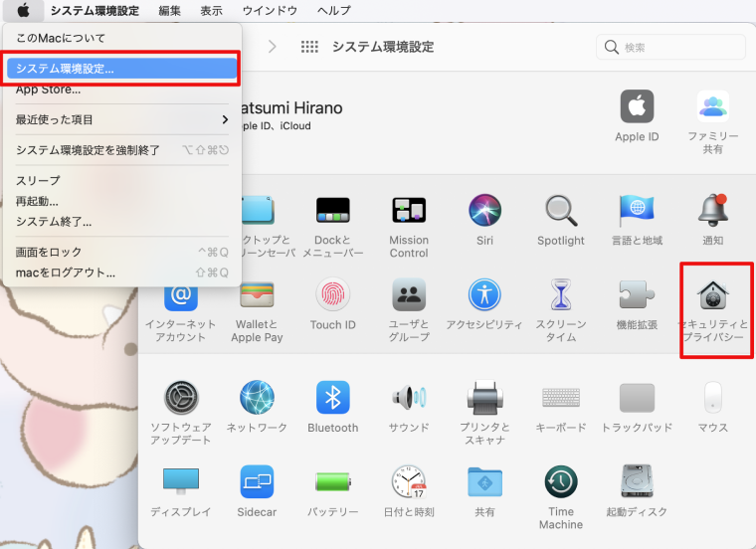The image size is (756, 549).
Task: Open 通知 notifications pane
Action: [x=712, y=220]
